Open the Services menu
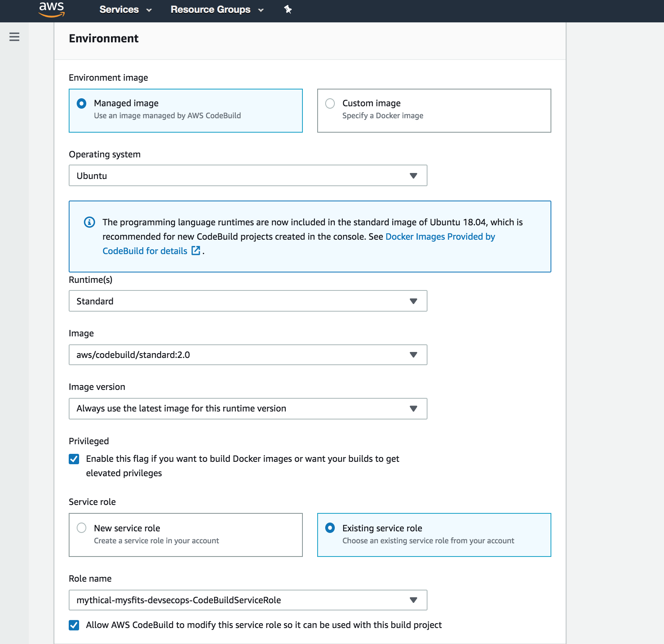The image size is (664, 644). tap(125, 10)
